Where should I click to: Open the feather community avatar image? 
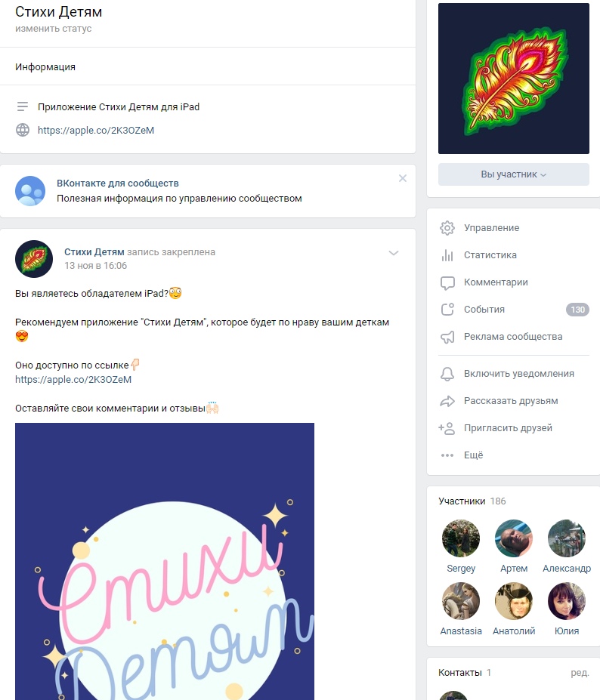coord(513,79)
